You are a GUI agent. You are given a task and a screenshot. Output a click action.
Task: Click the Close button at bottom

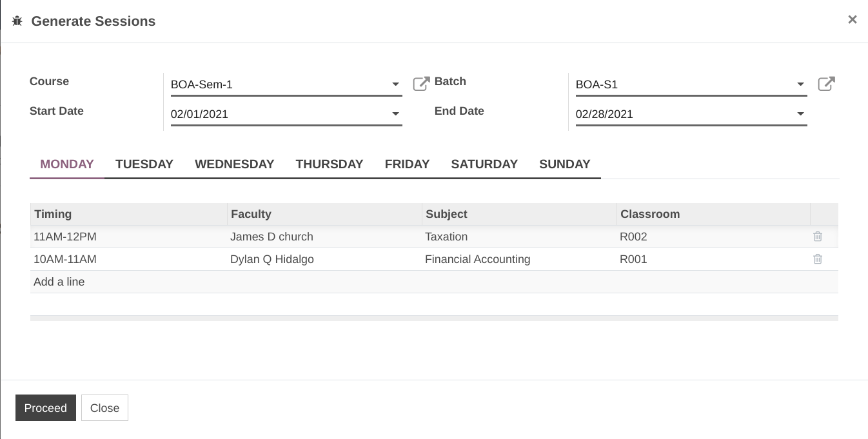pyautogui.click(x=104, y=408)
